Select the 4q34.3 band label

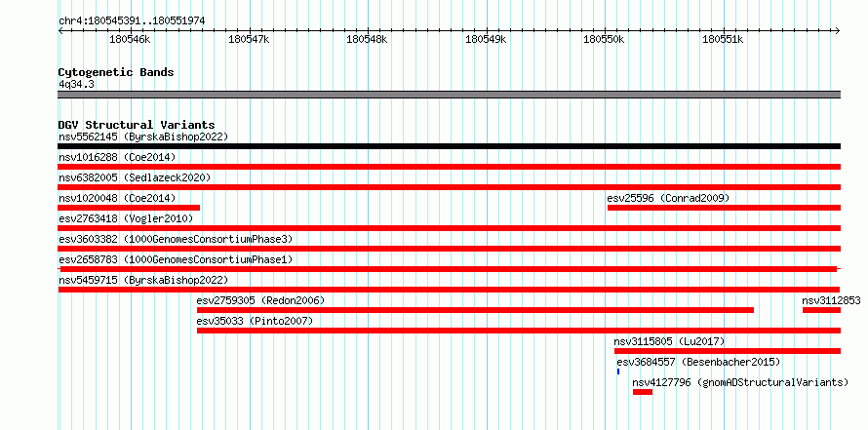76,85
